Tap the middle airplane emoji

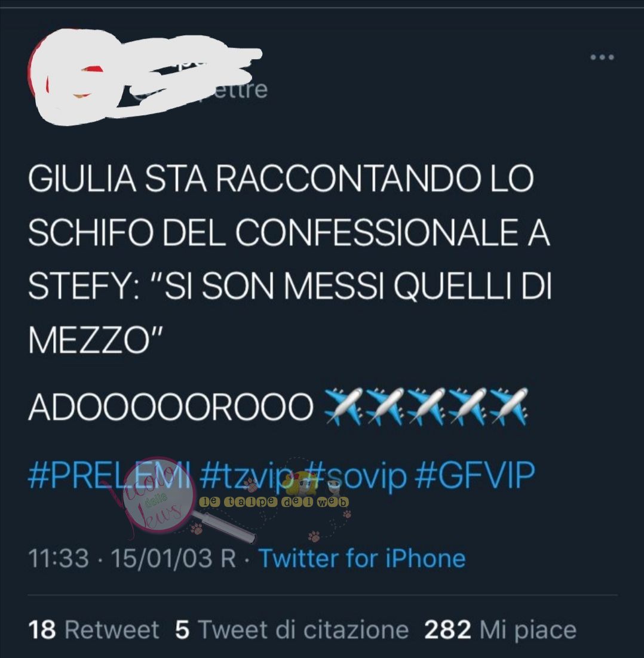tap(426, 406)
